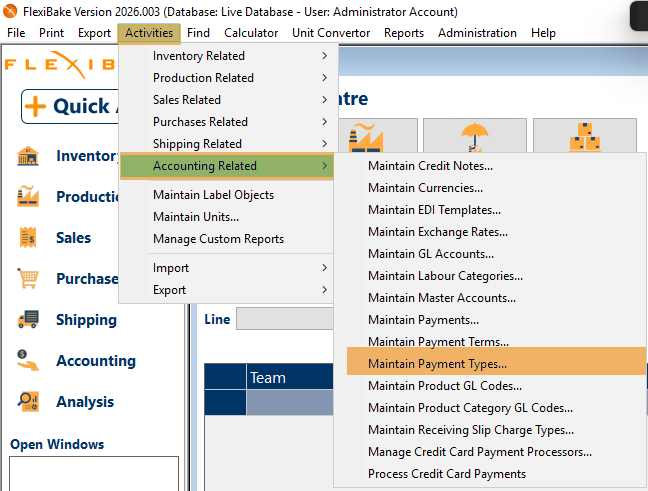This screenshot has height=491, width=648.
Task: Click the Accounting Related submenu arrow
Action: [x=324, y=166]
